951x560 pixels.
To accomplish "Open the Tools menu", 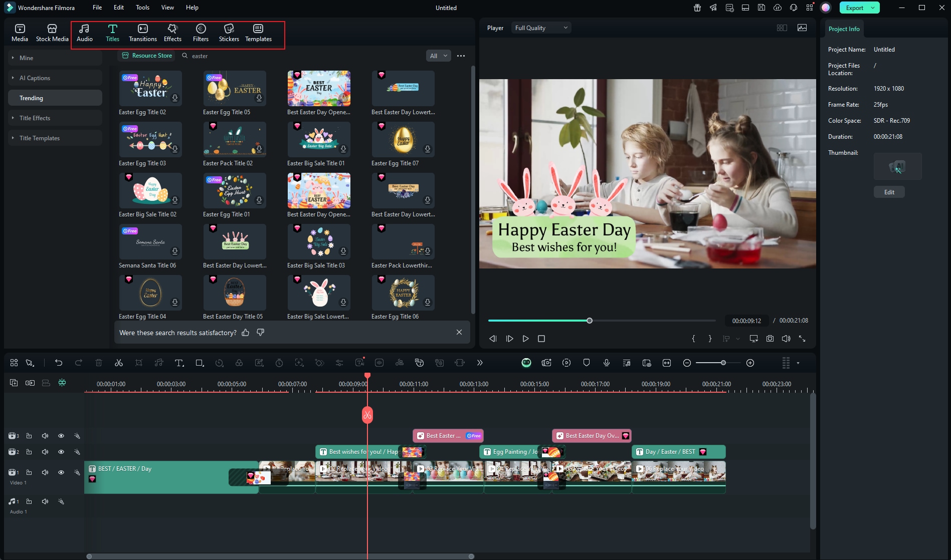I will [x=142, y=8].
